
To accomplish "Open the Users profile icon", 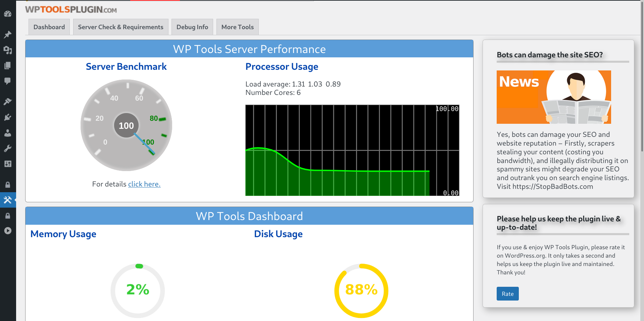I will (x=8, y=133).
